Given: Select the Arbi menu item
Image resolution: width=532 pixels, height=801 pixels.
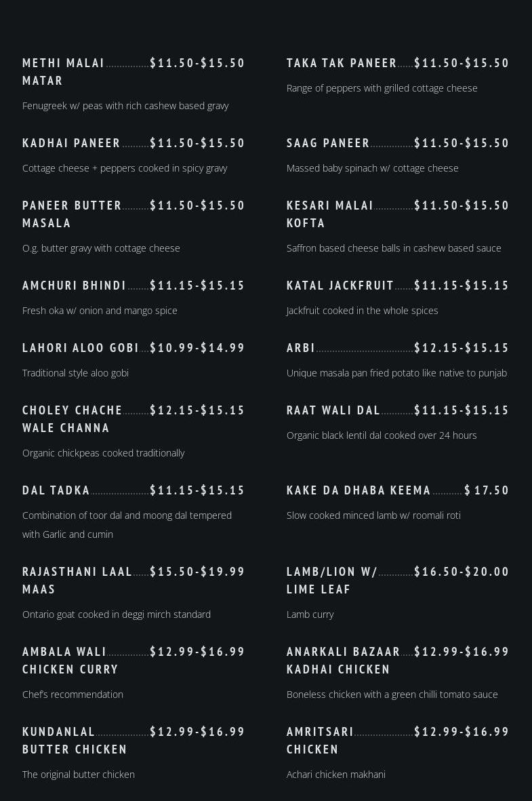Looking at the screenshot, I should 301,348.
